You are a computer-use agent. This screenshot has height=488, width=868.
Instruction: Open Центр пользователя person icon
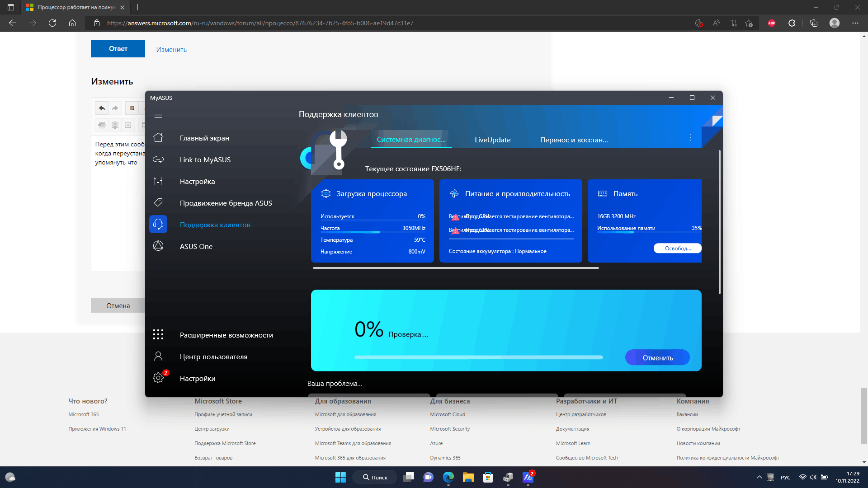[158, 357]
